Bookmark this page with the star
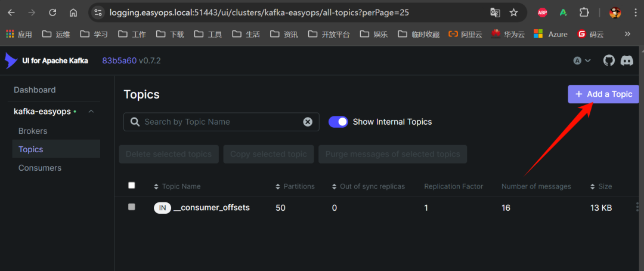 (513, 13)
